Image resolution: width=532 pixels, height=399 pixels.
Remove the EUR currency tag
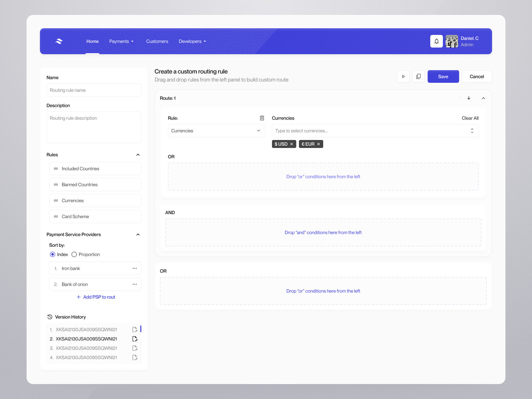coord(319,144)
